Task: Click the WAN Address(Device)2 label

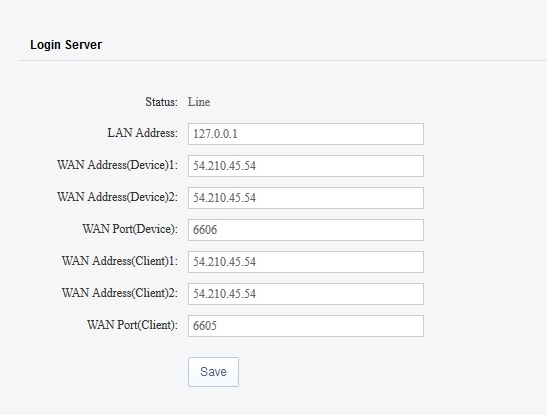Action: point(118,197)
